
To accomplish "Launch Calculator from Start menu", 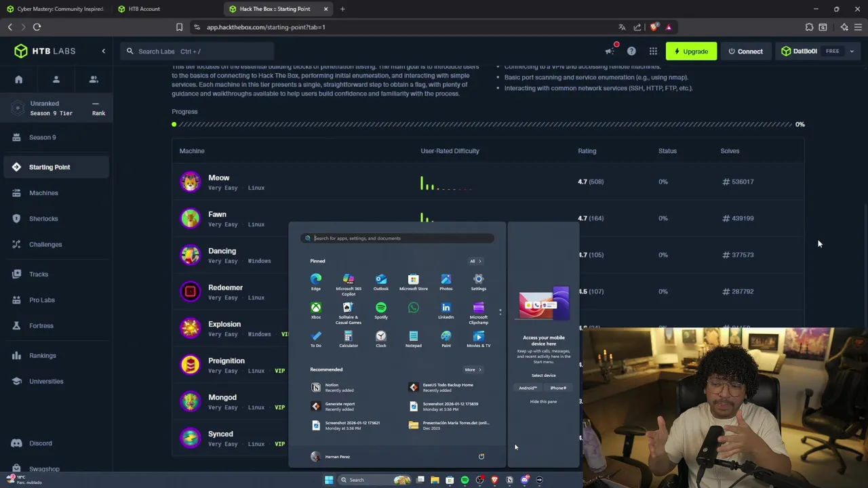I will click(x=349, y=339).
